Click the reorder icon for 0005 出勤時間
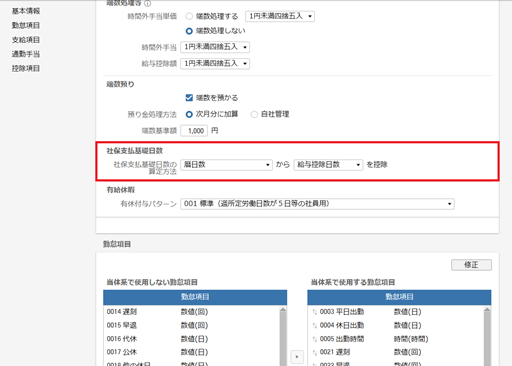This screenshot has height=366, width=512. pyautogui.click(x=314, y=339)
